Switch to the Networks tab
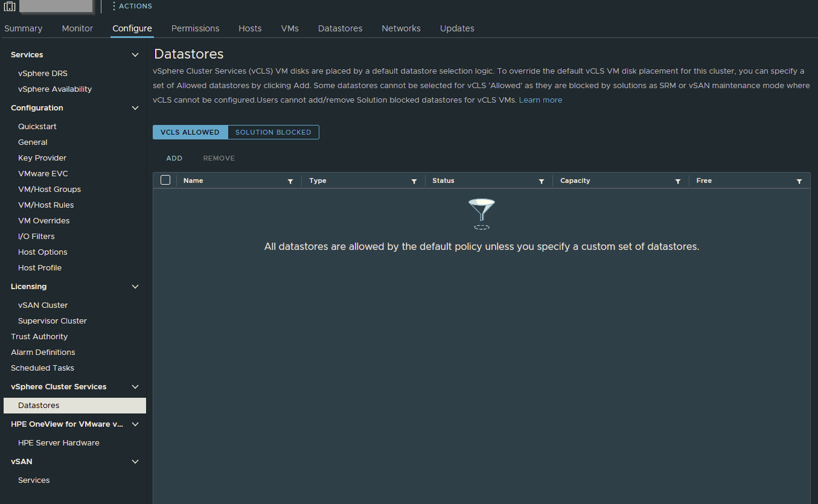 click(401, 28)
